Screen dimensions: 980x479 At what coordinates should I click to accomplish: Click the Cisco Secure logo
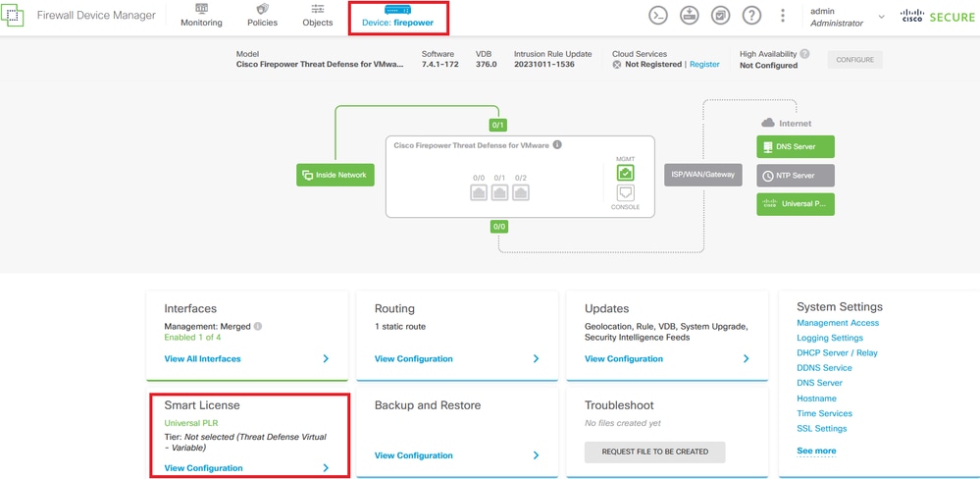[938, 17]
